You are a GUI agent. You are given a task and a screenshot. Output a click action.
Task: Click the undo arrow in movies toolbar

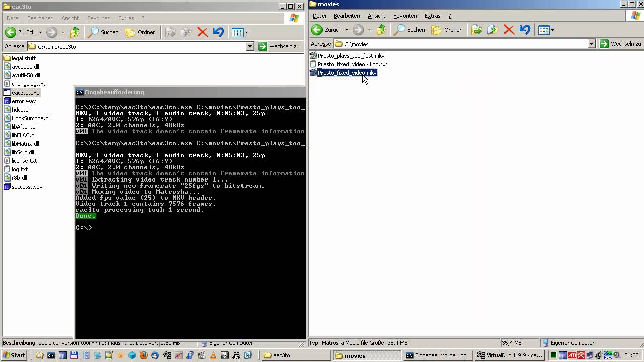[524, 30]
